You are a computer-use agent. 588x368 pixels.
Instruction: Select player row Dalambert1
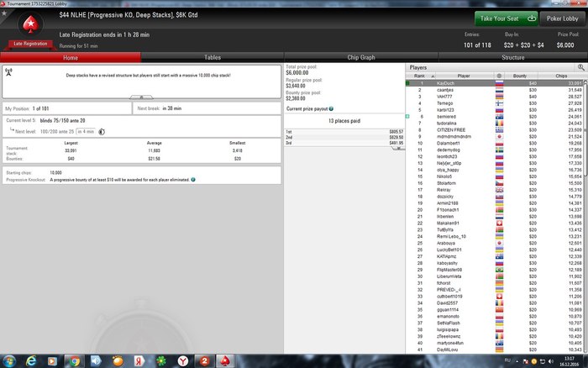tap(494, 144)
